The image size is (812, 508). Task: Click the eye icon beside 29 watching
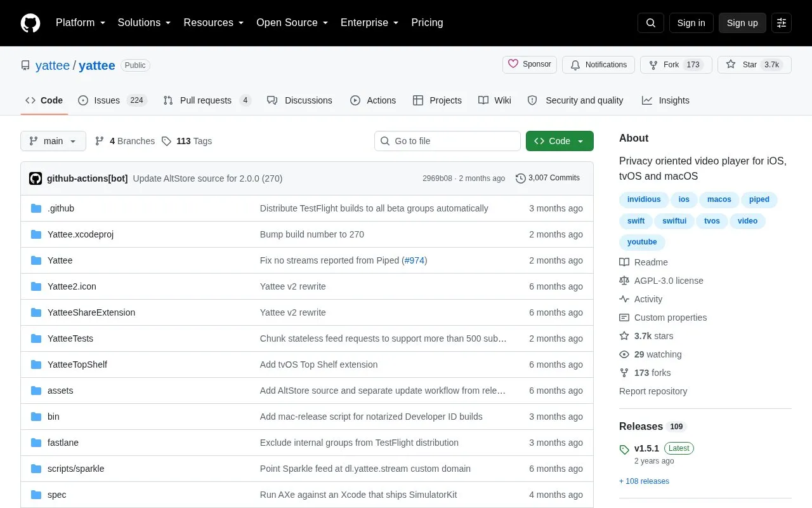(x=624, y=354)
